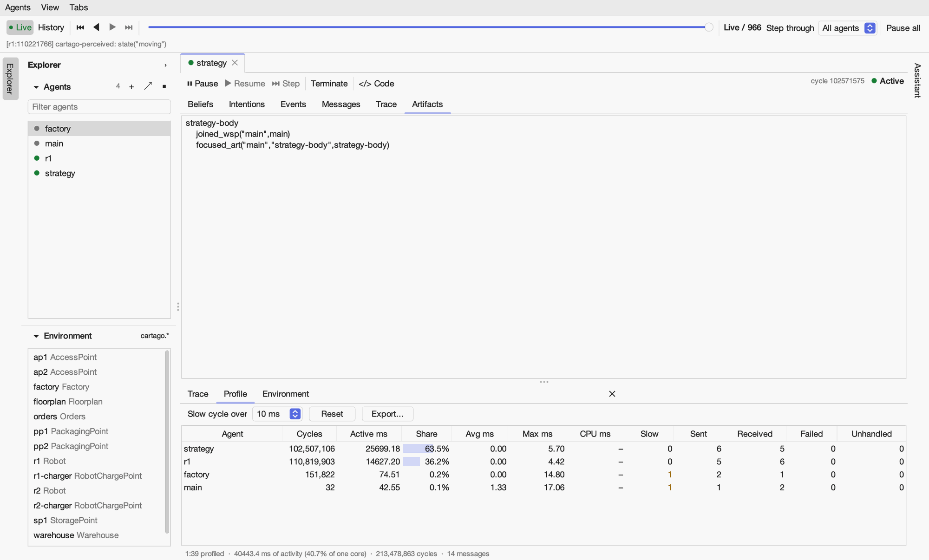Switch to the Beliefs tab

pyautogui.click(x=200, y=104)
